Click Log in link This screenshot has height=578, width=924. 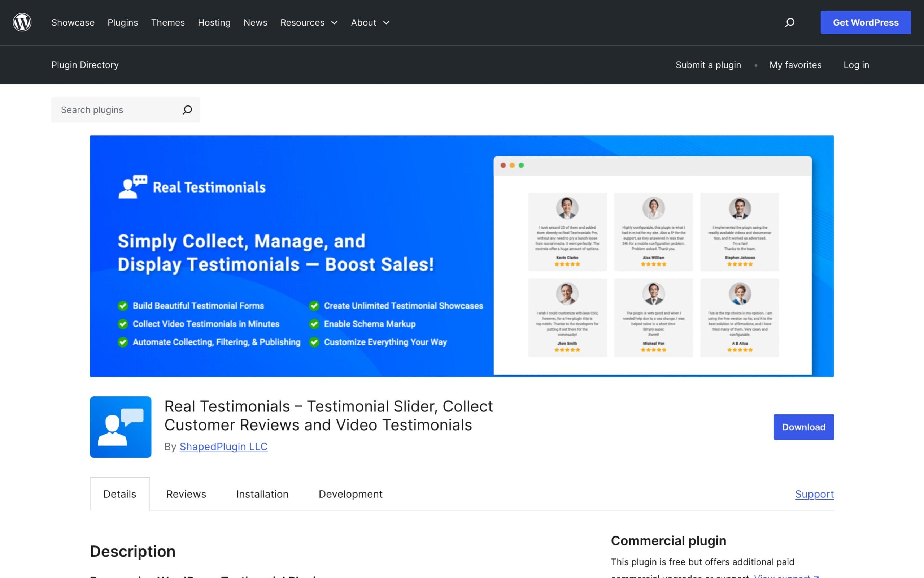pyautogui.click(x=856, y=65)
